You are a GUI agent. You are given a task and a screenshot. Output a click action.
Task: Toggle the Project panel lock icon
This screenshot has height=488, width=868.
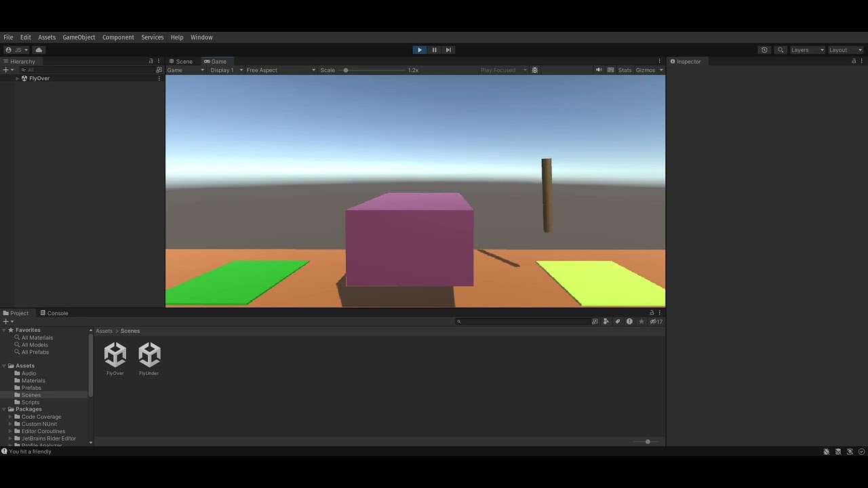click(652, 313)
